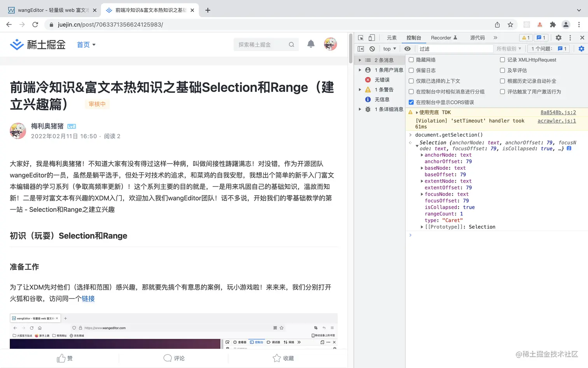Open Chrome three-dot menu

coord(579,25)
